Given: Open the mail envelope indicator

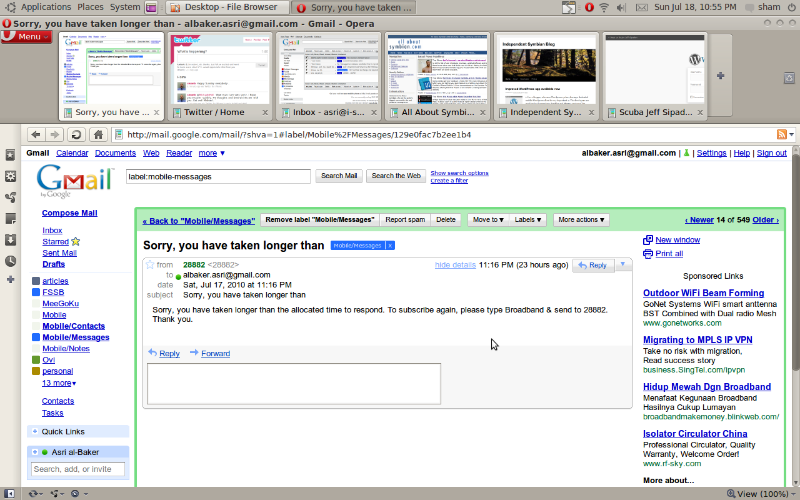Looking at the screenshot, I should [641, 7].
